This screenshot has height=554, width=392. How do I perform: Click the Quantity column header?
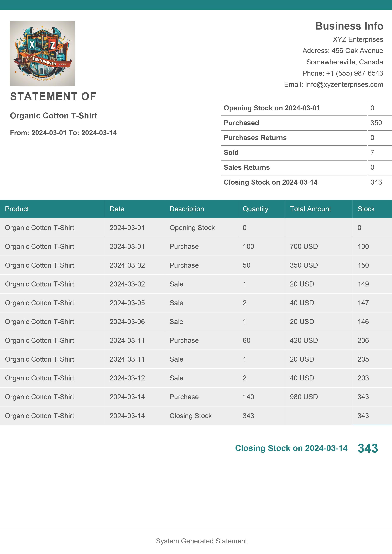(x=255, y=209)
